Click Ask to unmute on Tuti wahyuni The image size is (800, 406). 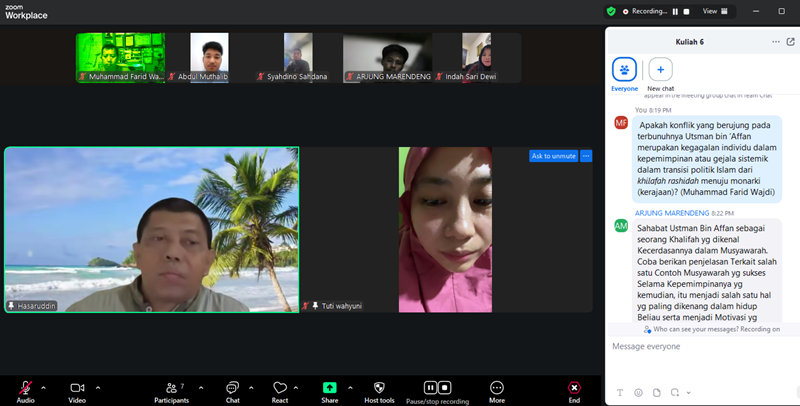(554, 156)
